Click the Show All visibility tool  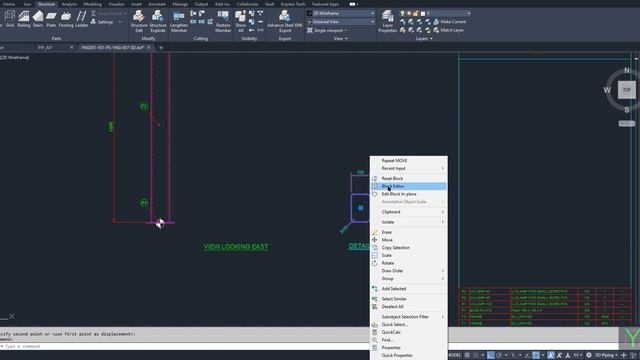pyautogui.click(x=240, y=22)
